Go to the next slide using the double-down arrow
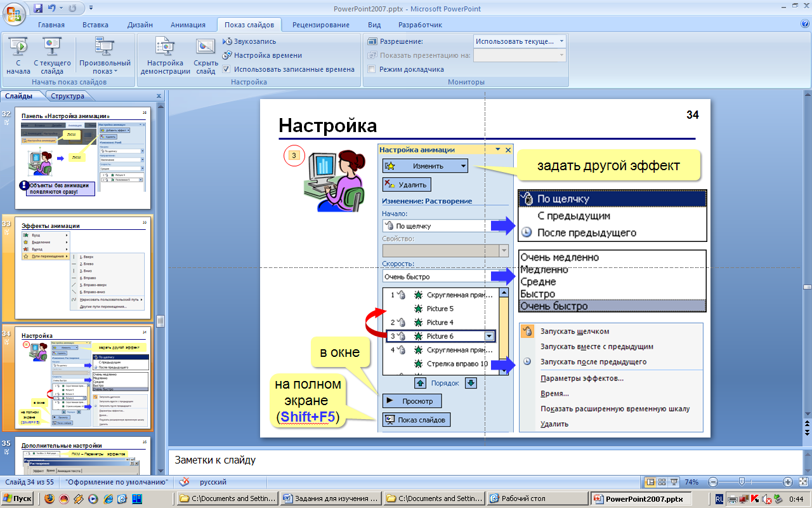 807,432
